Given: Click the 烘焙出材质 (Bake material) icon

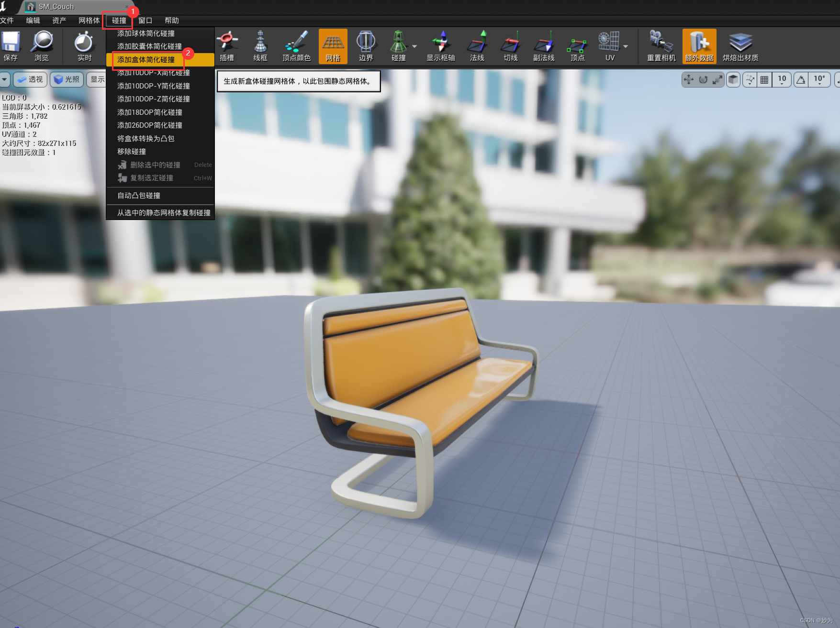Looking at the screenshot, I should (740, 46).
